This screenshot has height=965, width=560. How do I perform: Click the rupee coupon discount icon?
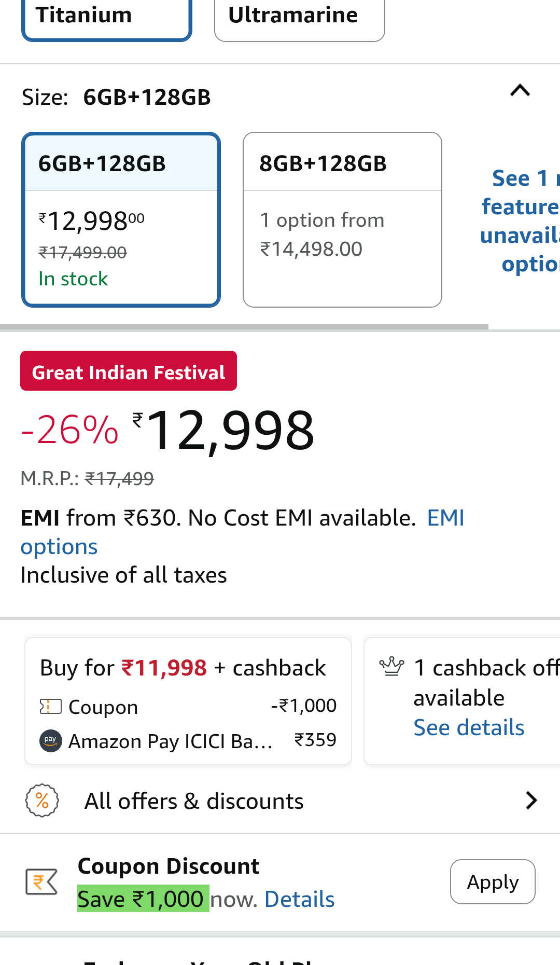41,882
